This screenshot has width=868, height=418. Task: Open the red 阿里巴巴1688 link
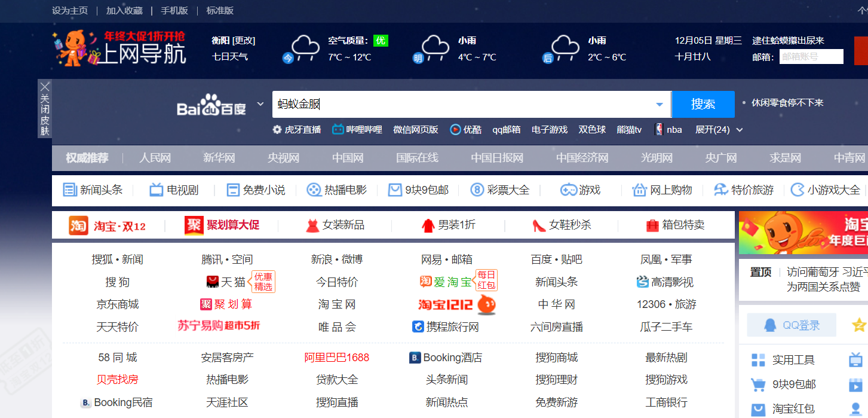pyautogui.click(x=337, y=358)
